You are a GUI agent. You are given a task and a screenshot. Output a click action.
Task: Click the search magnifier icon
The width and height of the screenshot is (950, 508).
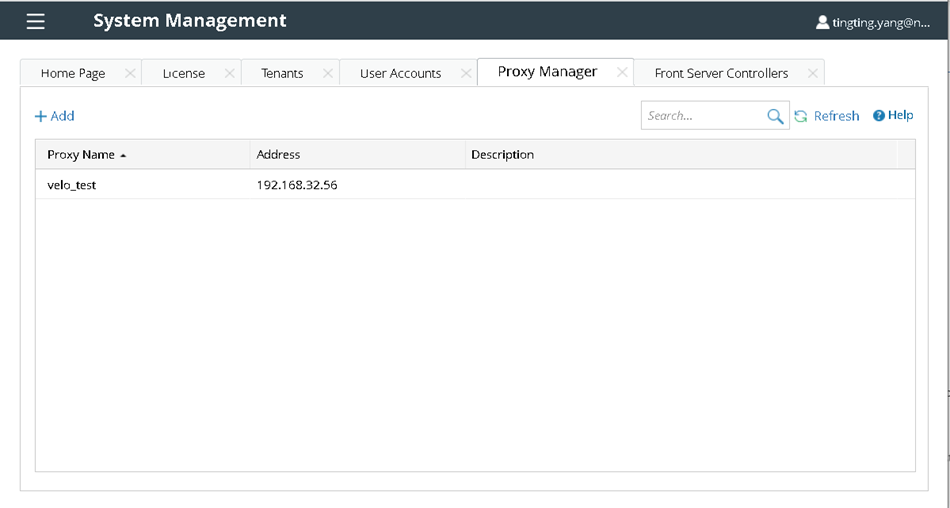(x=775, y=116)
